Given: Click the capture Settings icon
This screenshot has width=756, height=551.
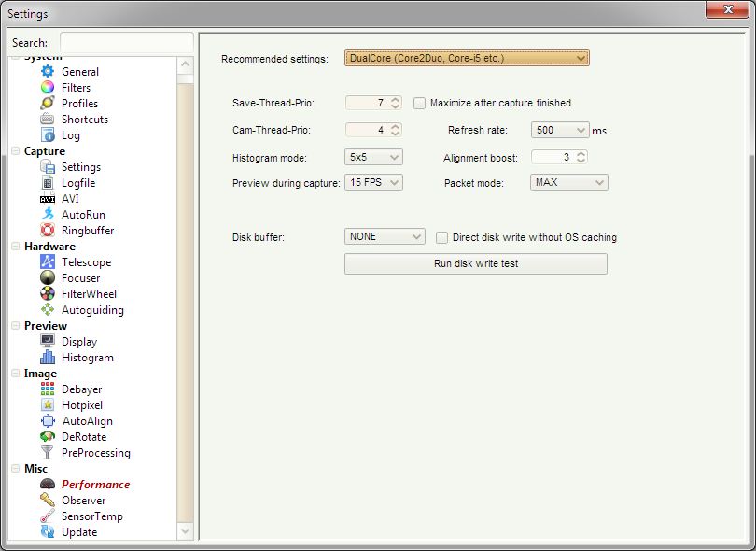Looking at the screenshot, I should pos(48,167).
